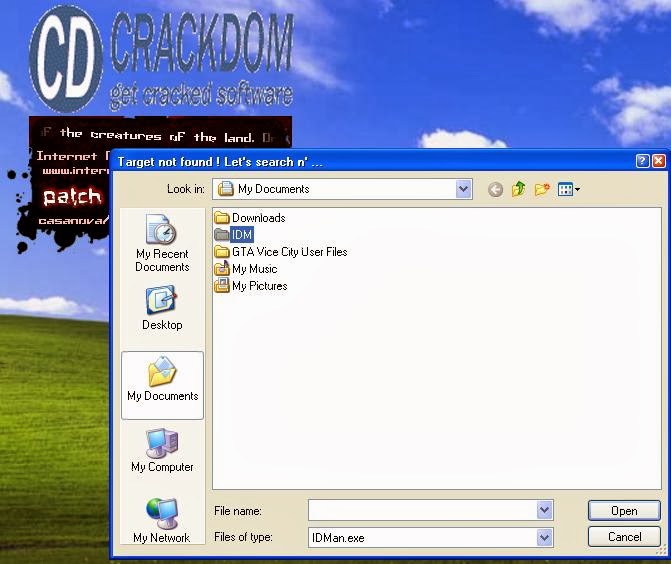Viewport: 671px width, 564px height.
Task: Expand the Look in dropdown
Action: point(463,189)
